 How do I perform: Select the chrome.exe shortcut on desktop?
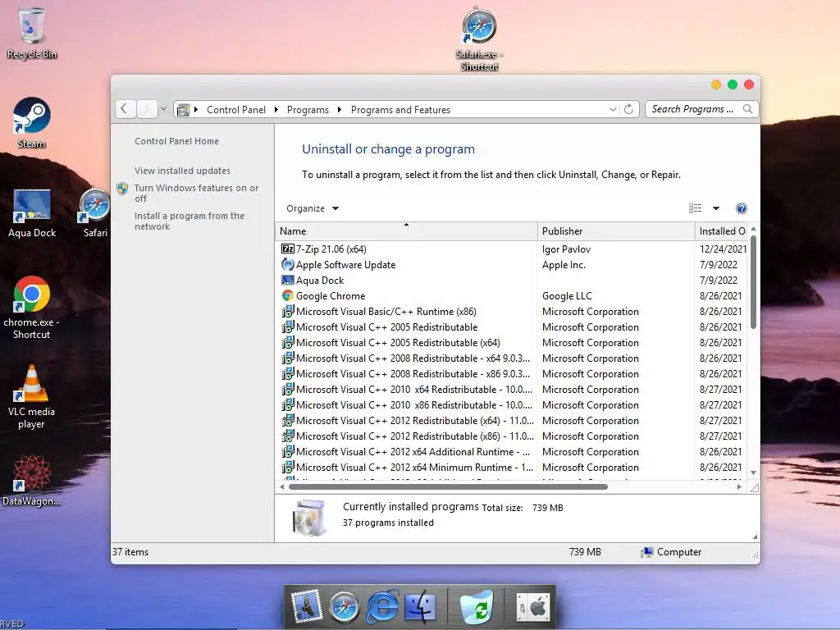(x=32, y=308)
